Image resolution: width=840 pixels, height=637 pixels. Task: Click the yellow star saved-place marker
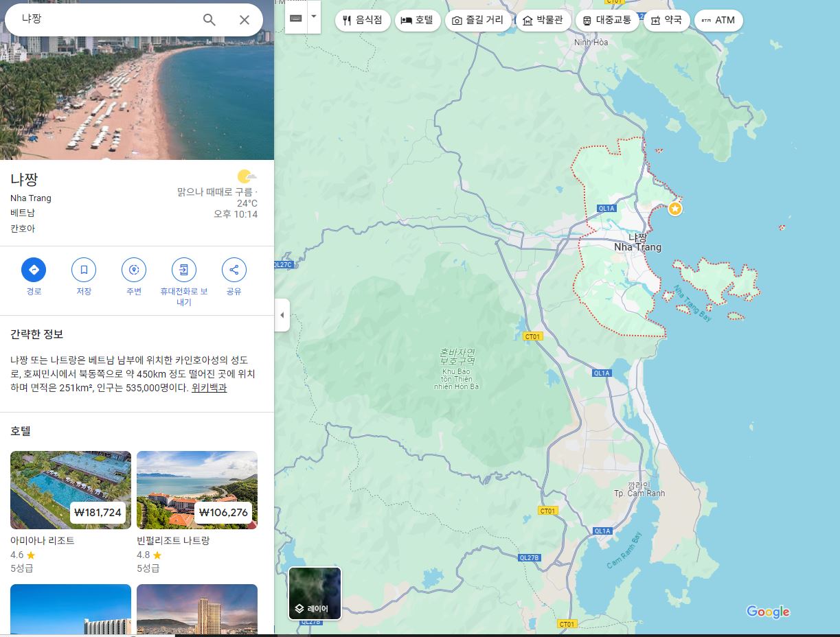[x=675, y=208]
